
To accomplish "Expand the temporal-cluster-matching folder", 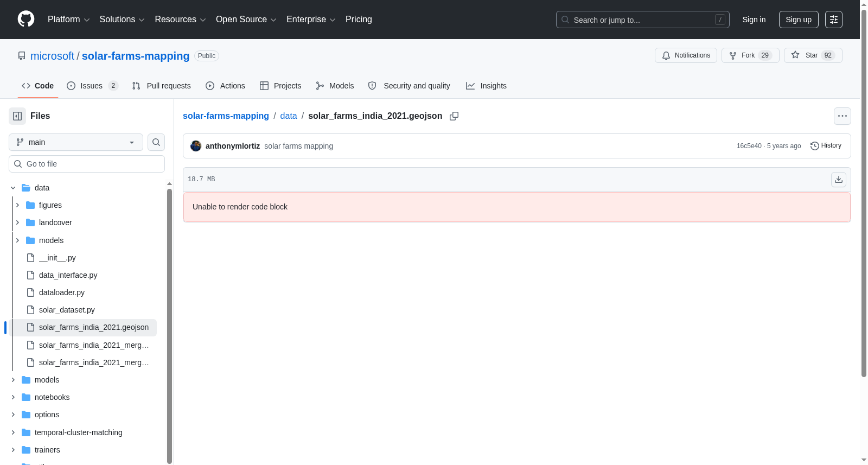I will click(13, 432).
